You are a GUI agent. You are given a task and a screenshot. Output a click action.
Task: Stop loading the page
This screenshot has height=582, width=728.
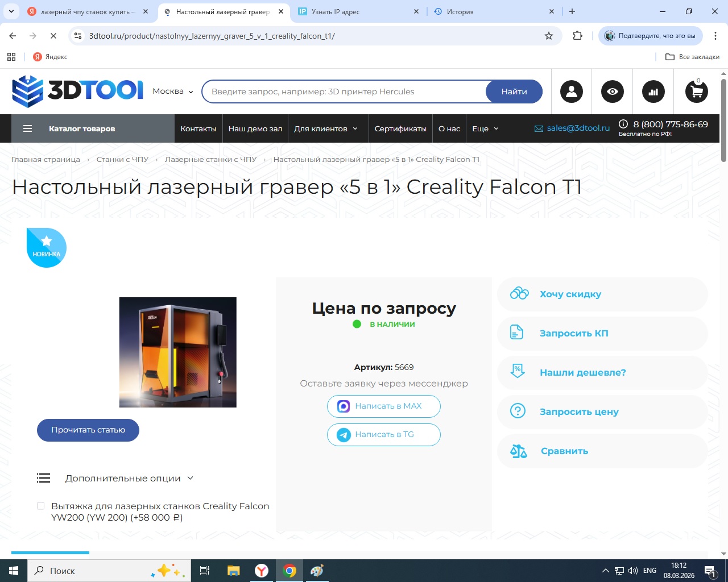pos(53,36)
